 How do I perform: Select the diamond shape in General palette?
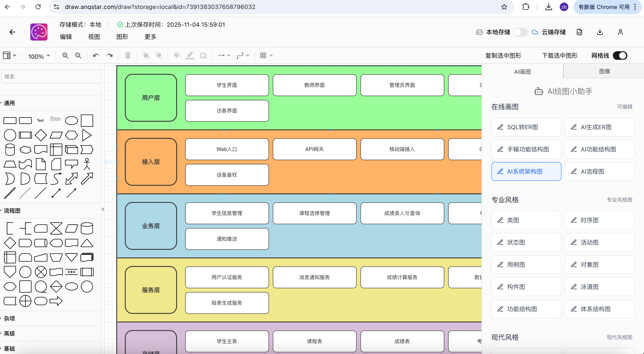coord(41,135)
